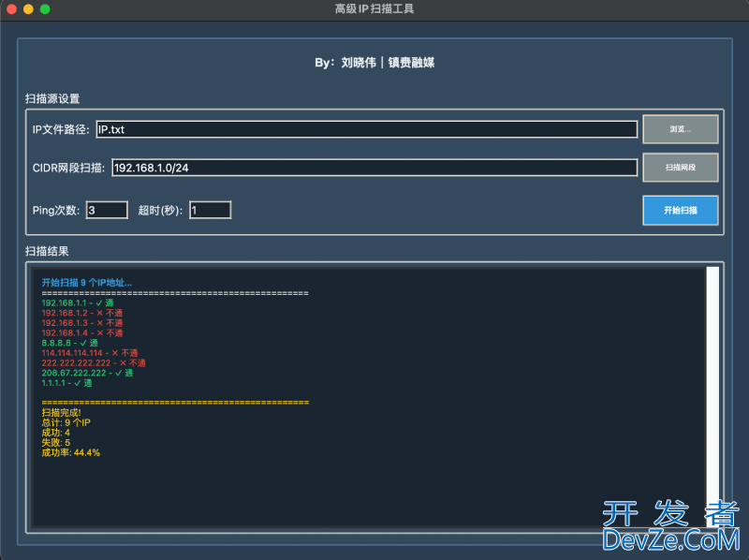Focus the IP文件路径 input containing IP.txt

[x=367, y=129]
